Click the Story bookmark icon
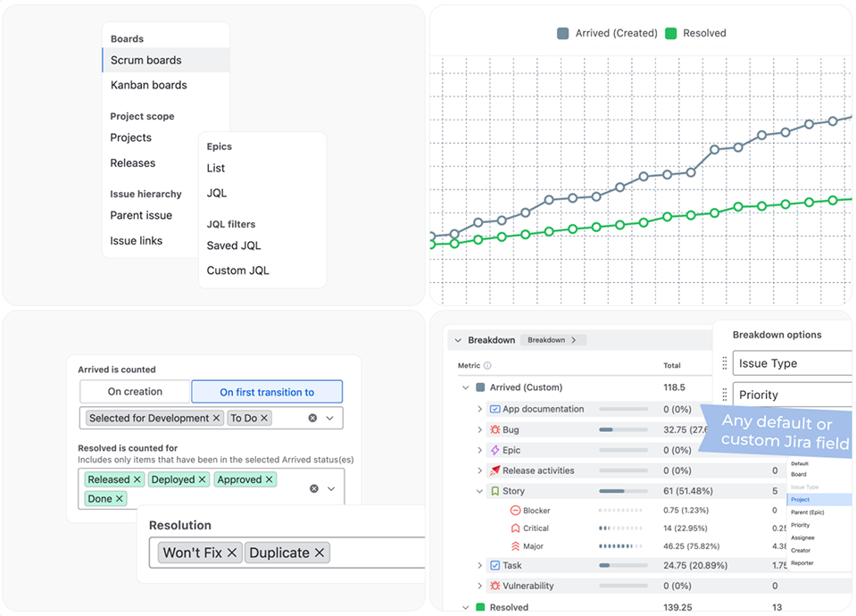 click(x=495, y=491)
